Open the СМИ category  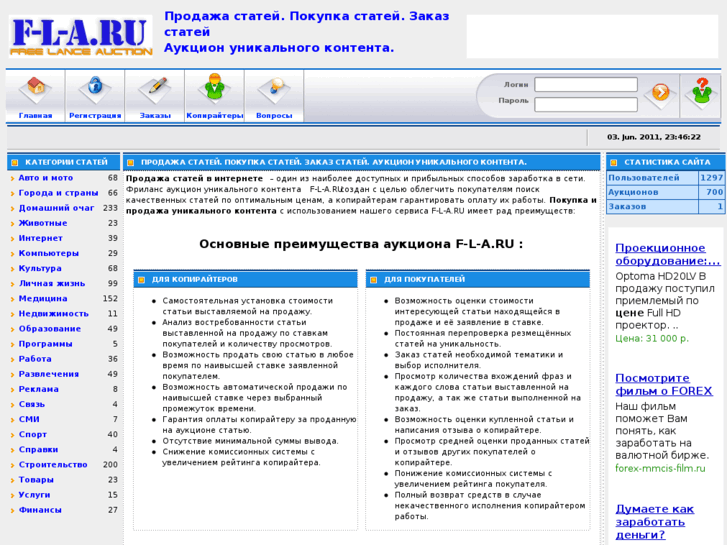29,419
